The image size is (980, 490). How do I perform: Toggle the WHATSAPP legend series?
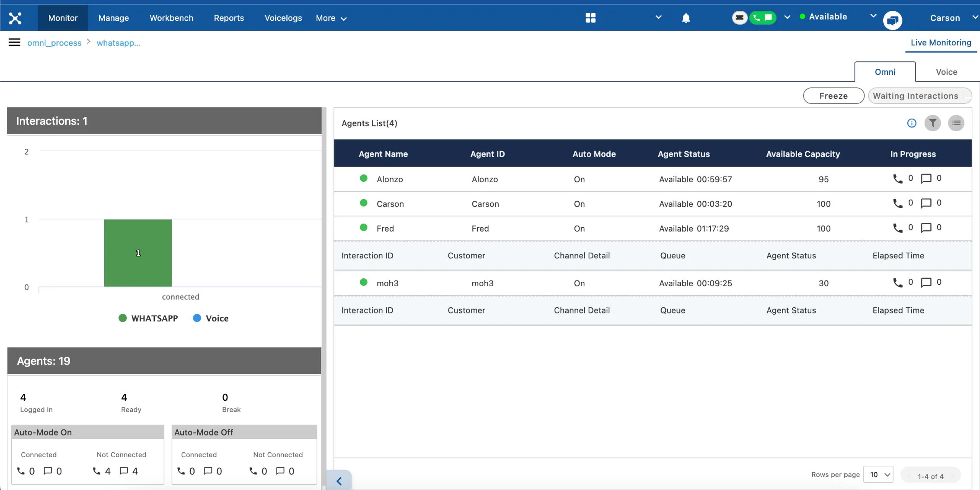click(148, 318)
